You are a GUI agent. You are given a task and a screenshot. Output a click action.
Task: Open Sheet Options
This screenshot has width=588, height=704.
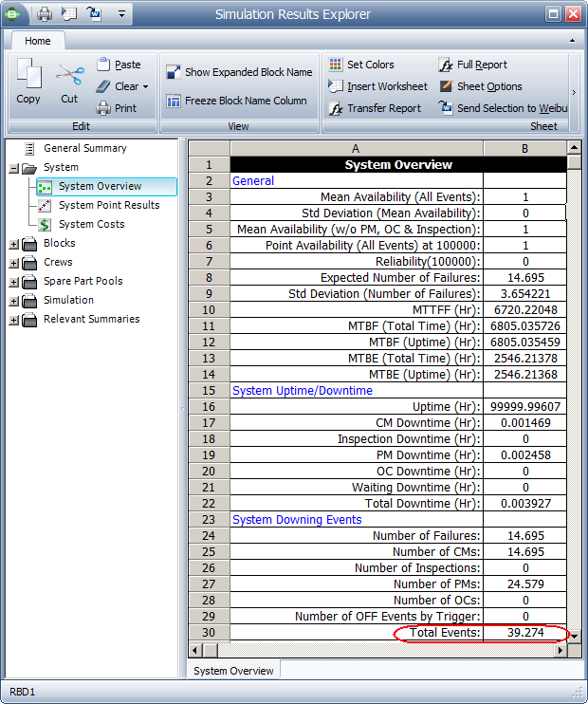(481, 86)
